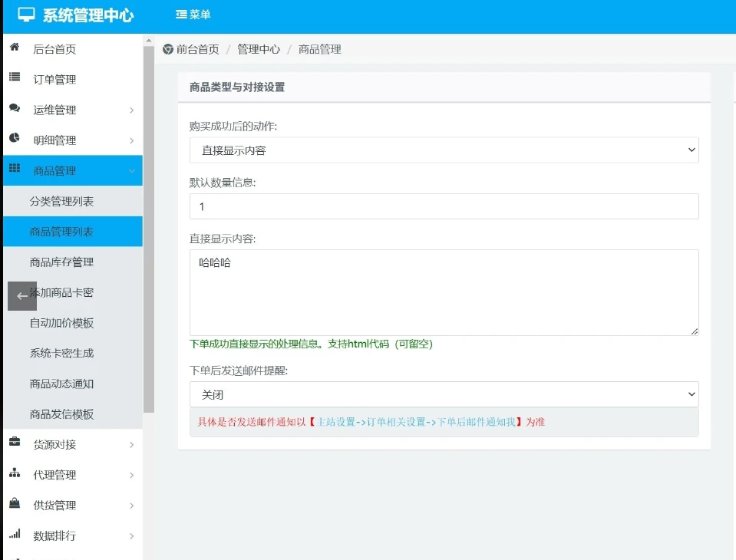Select 系统卡密生成 submenu item
This screenshot has width=736, height=560.
[x=73, y=353]
